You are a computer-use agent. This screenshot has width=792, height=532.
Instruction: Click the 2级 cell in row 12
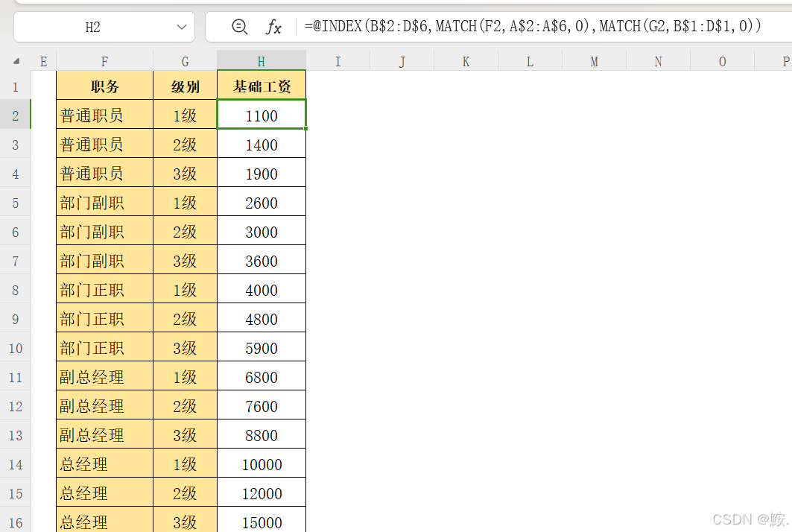[x=186, y=405]
